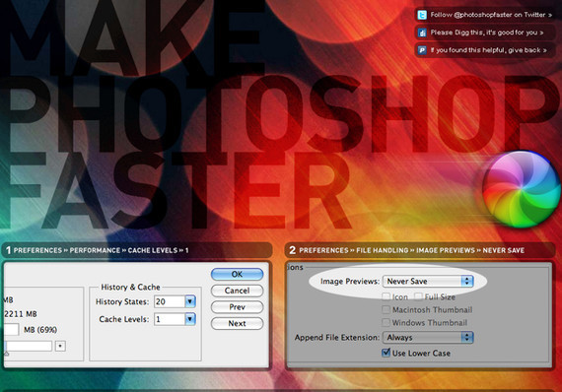The width and height of the screenshot is (562, 392).
Task: Open the memory slider popup arrow button
Action: [60, 346]
